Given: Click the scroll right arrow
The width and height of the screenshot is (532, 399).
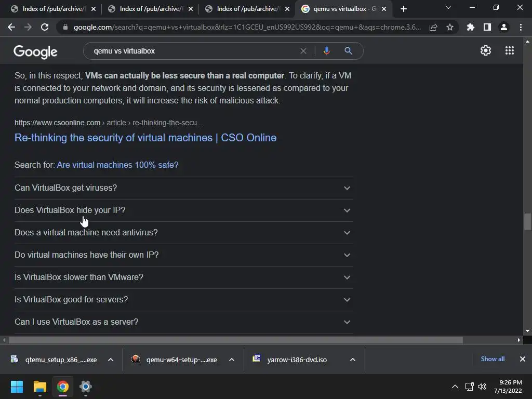Looking at the screenshot, I should (x=519, y=340).
